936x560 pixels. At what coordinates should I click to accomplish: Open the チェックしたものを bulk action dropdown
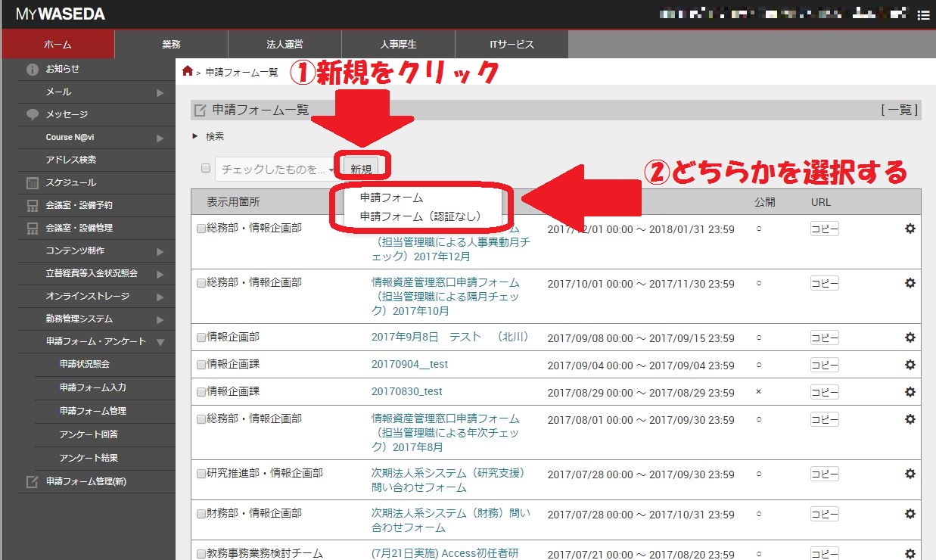(276, 170)
